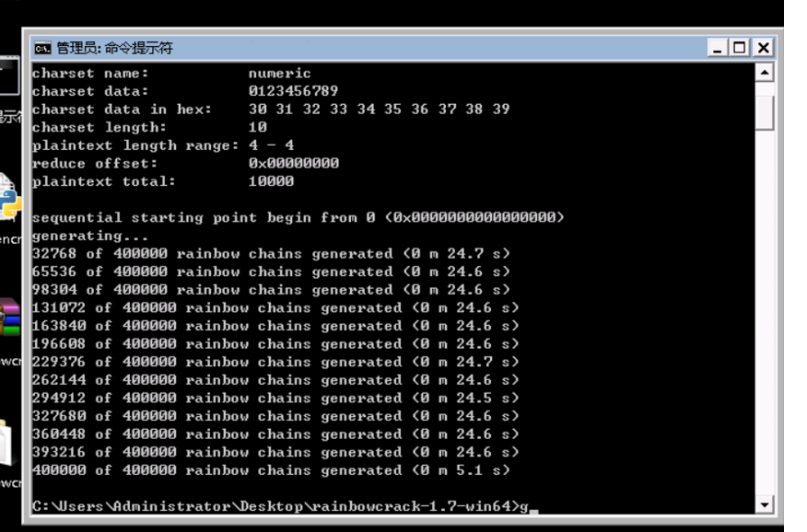Click the command prompt title bar text
Screen dimensions: 807x532
pyautogui.click(x=114, y=48)
